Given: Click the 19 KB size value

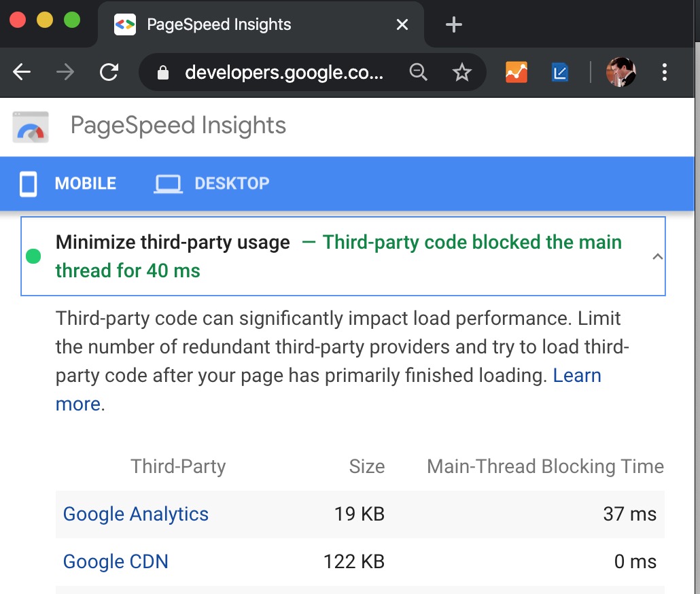Looking at the screenshot, I should click(360, 514).
